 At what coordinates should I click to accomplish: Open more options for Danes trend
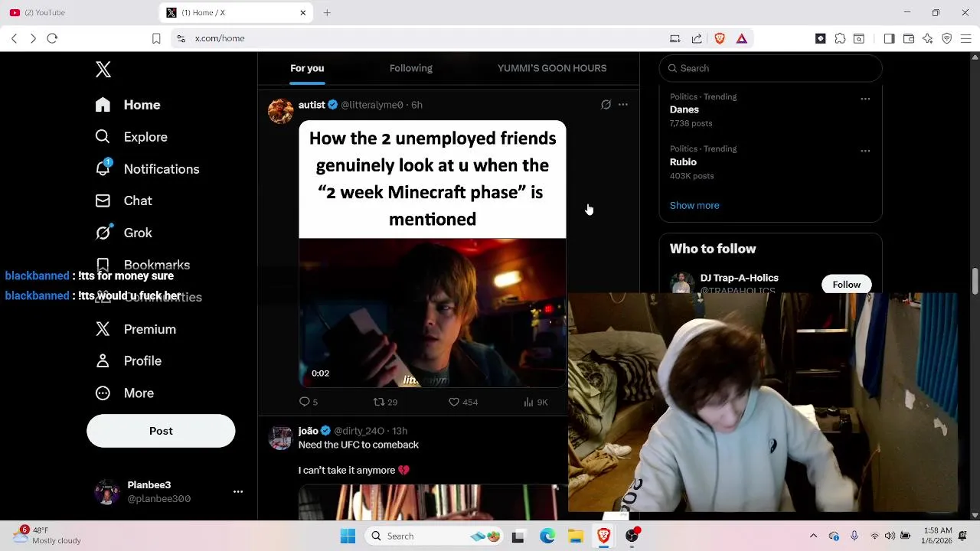pos(865,99)
